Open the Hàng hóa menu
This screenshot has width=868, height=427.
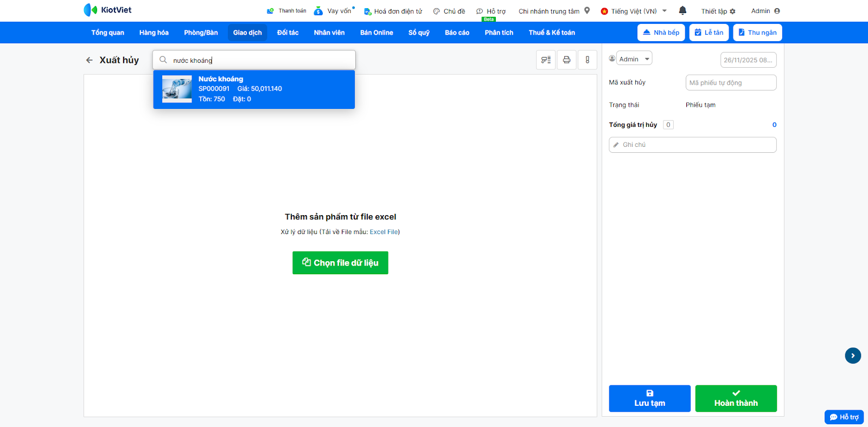[154, 33]
